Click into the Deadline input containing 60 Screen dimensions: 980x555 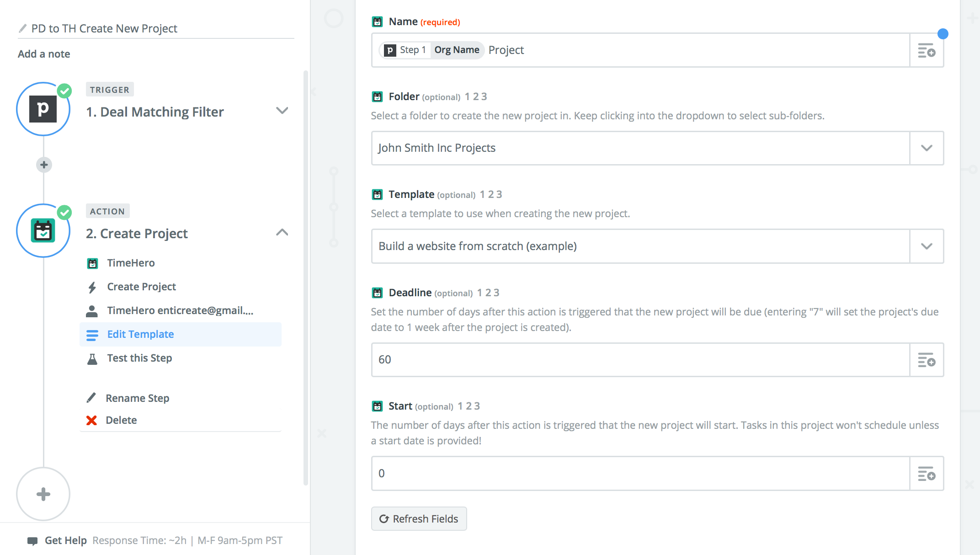tap(640, 360)
